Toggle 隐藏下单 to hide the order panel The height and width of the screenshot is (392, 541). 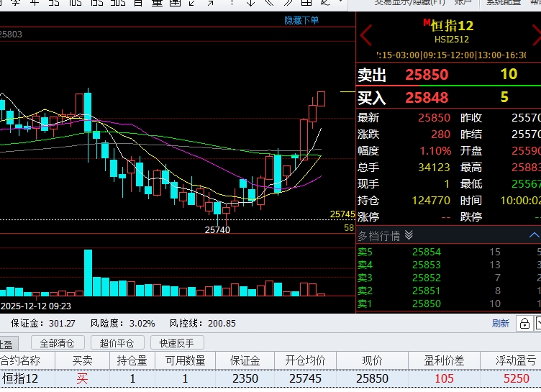click(301, 20)
